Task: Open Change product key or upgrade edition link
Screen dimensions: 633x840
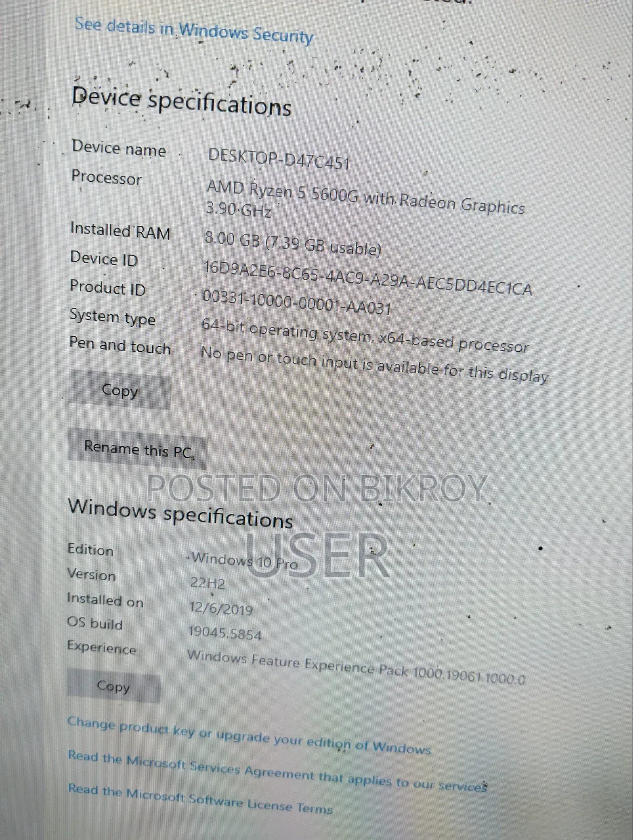Action: [249, 735]
